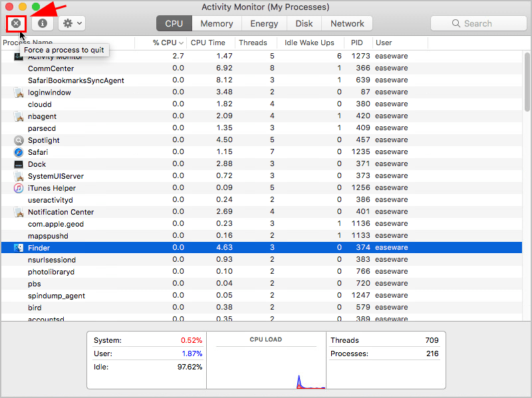The width and height of the screenshot is (532, 398).
Task: Select the parsecd process row
Action: [x=261, y=128]
